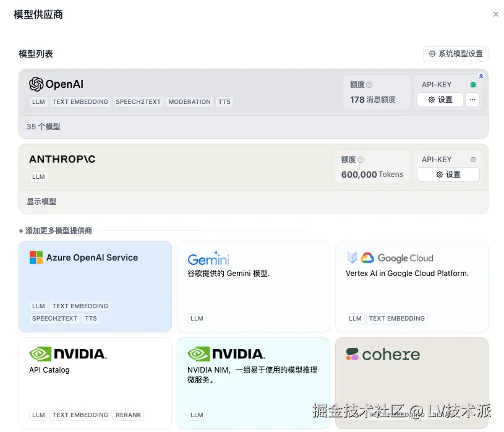Click the Anthropic LLM tag
Screen dimensions: 504x432
(38, 177)
